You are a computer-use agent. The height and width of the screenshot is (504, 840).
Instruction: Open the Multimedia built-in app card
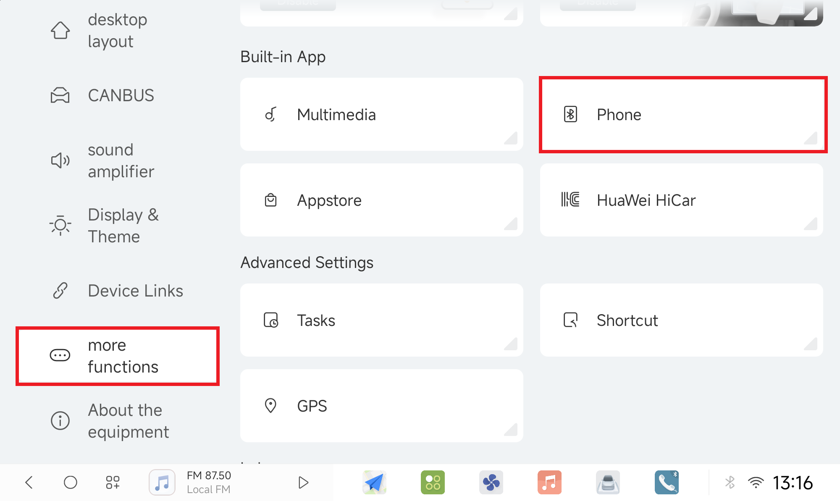pos(381,115)
